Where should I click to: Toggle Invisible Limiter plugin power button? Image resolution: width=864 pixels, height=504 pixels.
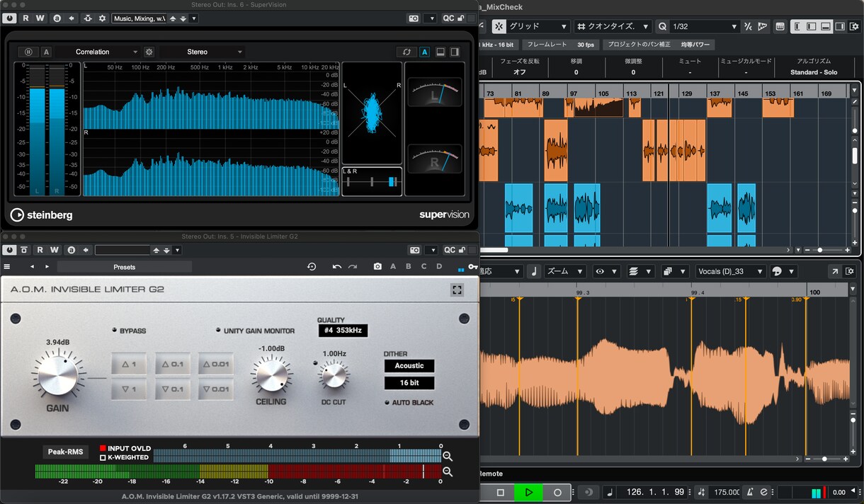pos(9,250)
